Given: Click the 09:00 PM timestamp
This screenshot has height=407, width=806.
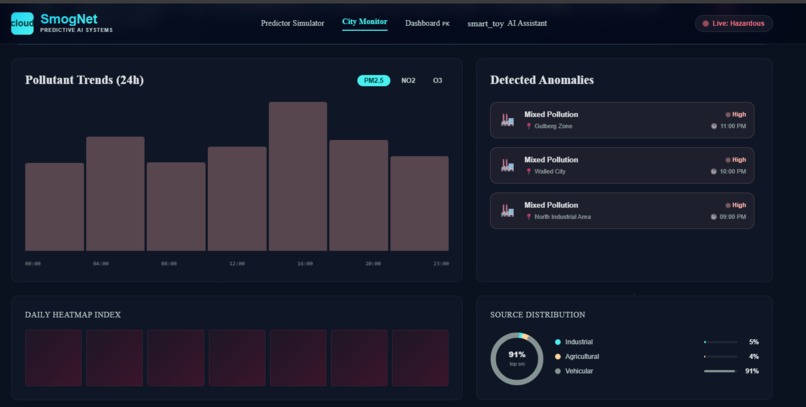Looking at the screenshot, I should click(733, 217).
